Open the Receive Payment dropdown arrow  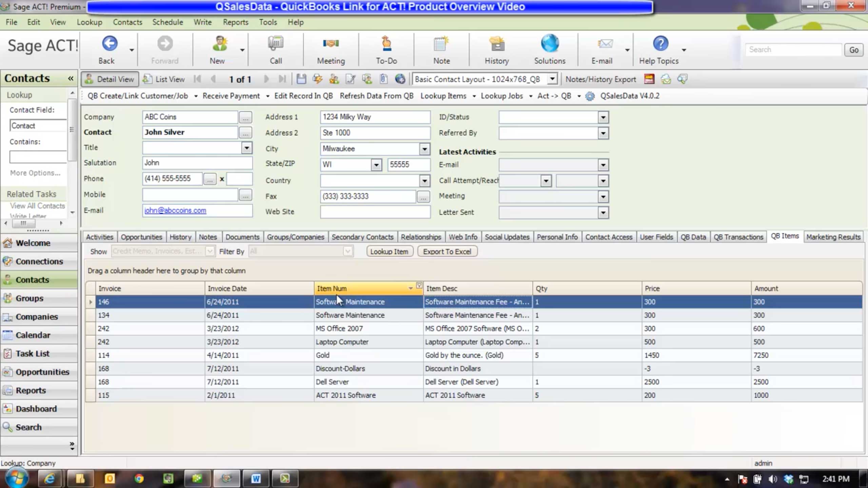click(x=268, y=96)
